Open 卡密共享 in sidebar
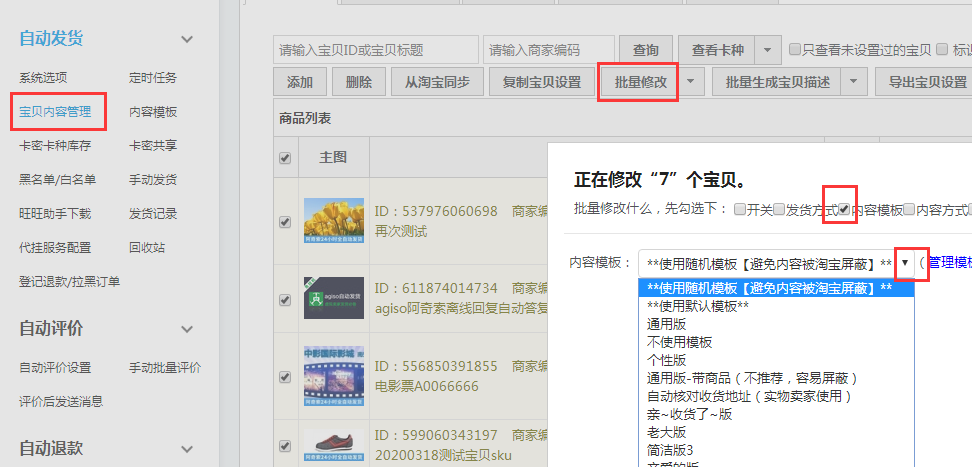Image resolution: width=972 pixels, height=467 pixels. coord(152,146)
